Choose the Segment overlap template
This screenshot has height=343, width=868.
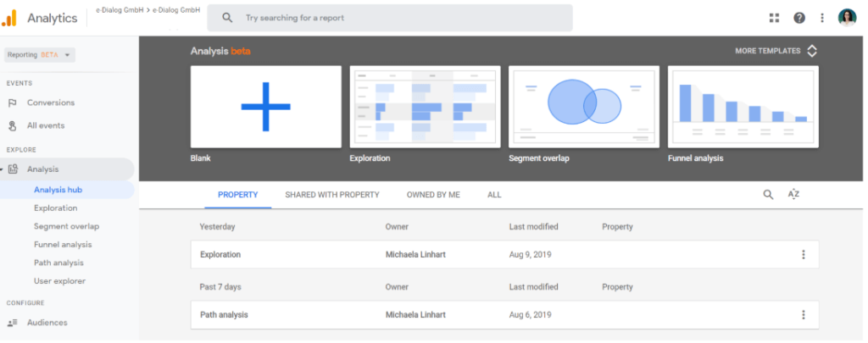coord(584,107)
